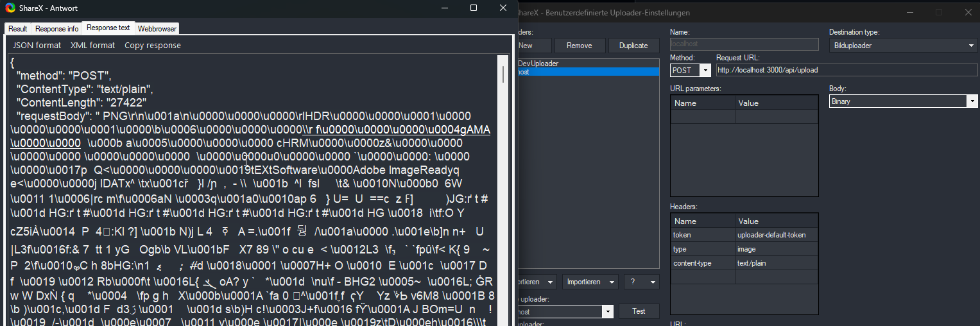Click the empty header Name cell row
The image size is (980, 326).
(703, 277)
